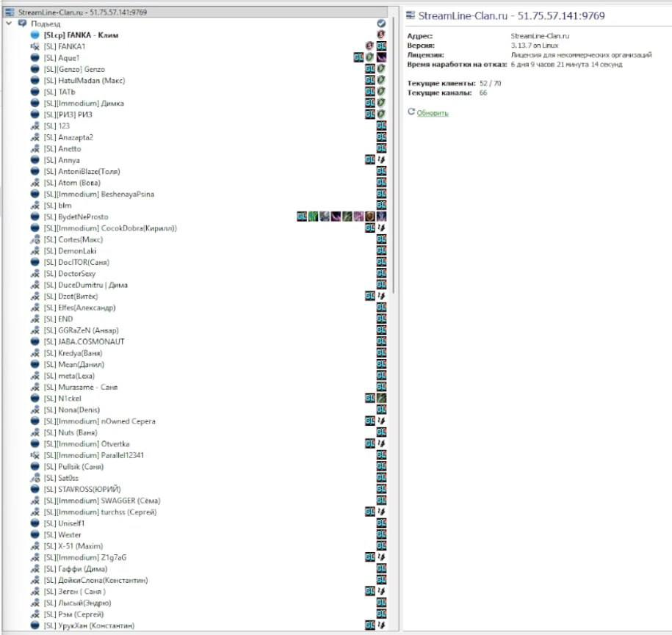Screen dimensions: 672x635
Task: Click the channel icon next to Подъезд
Action: click(x=22, y=23)
